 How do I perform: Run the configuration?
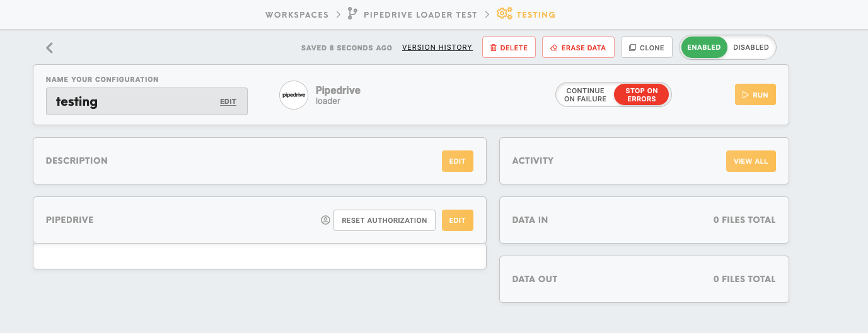pyautogui.click(x=755, y=95)
